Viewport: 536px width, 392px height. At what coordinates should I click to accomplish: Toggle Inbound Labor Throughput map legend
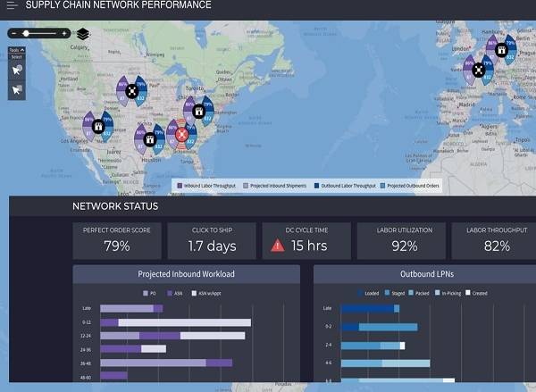(x=206, y=186)
